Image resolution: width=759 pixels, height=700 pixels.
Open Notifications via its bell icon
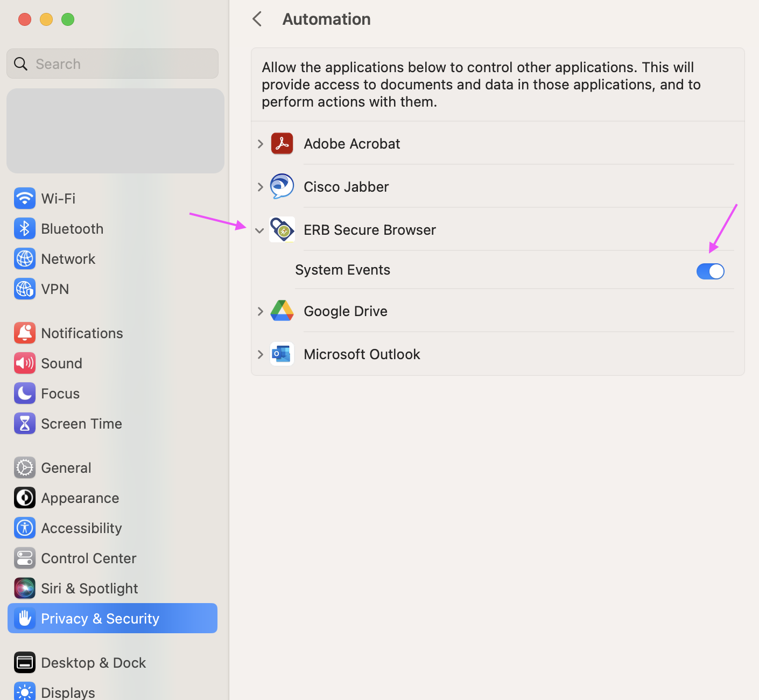pos(25,333)
